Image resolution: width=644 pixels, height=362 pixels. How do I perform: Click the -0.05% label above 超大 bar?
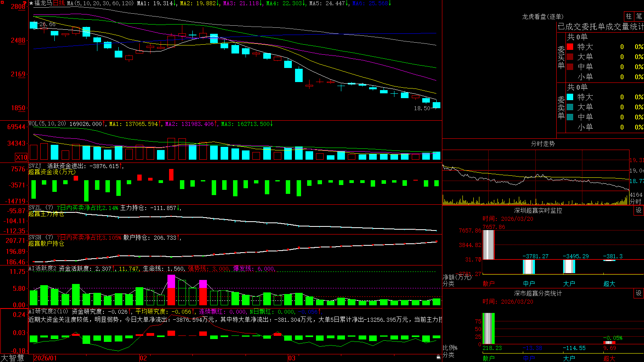(x=613, y=338)
